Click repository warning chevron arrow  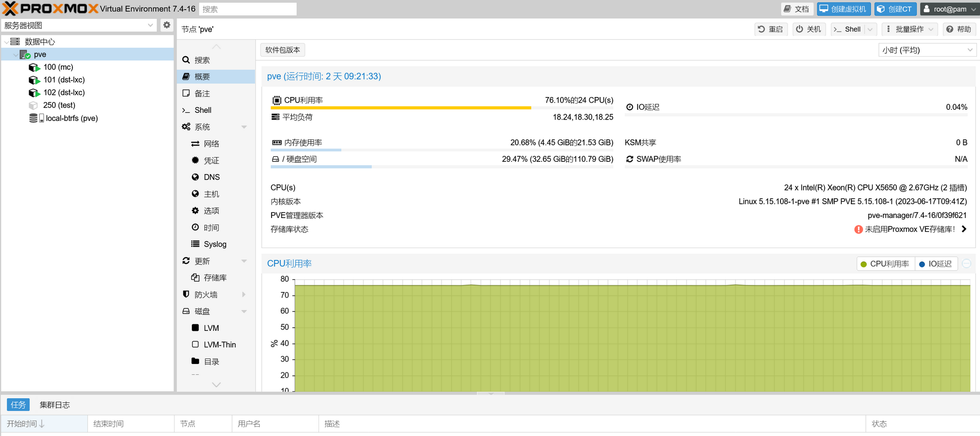coord(964,229)
